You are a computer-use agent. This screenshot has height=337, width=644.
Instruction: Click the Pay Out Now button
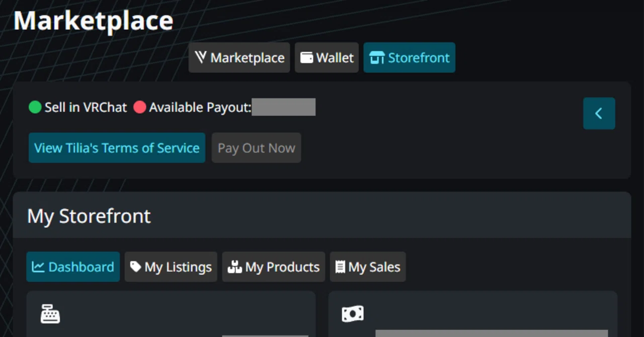pos(256,148)
